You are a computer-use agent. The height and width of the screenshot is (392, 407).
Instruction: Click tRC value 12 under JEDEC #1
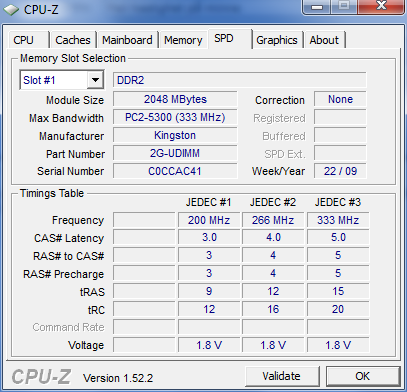[209, 309]
